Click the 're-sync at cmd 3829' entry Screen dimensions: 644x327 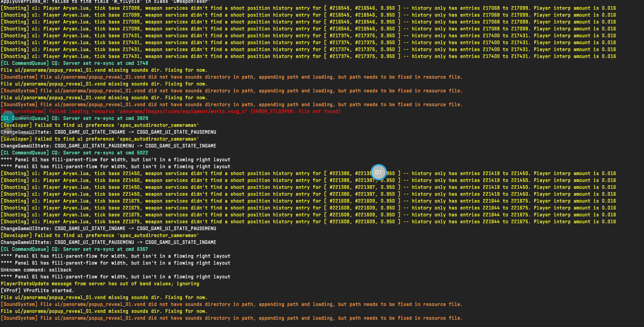click(x=74, y=118)
